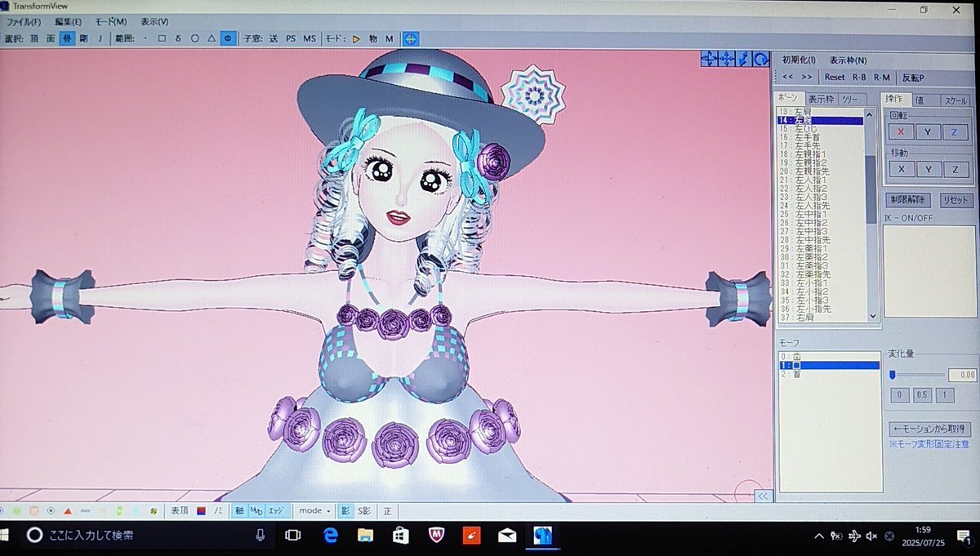Switch to the ツリー tab
This screenshot has height=556, width=980.
[x=853, y=99]
